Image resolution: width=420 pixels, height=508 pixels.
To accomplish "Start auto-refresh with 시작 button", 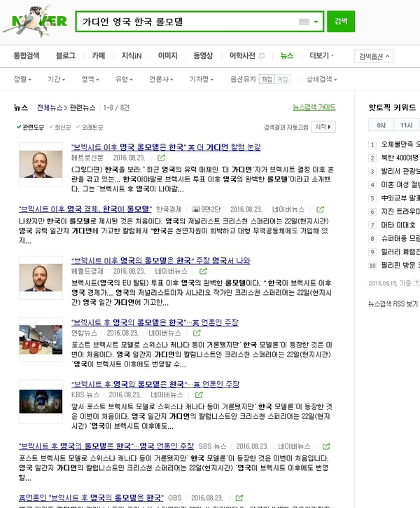I will tap(323, 127).
